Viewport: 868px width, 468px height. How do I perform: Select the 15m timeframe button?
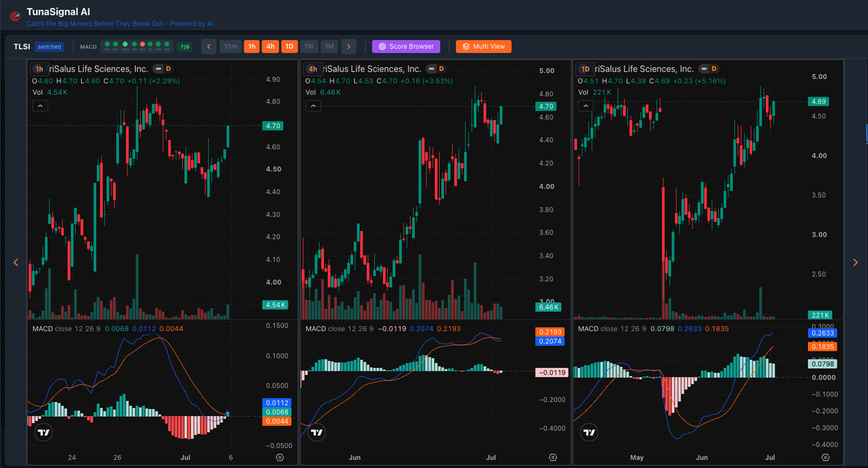coord(230,46)
